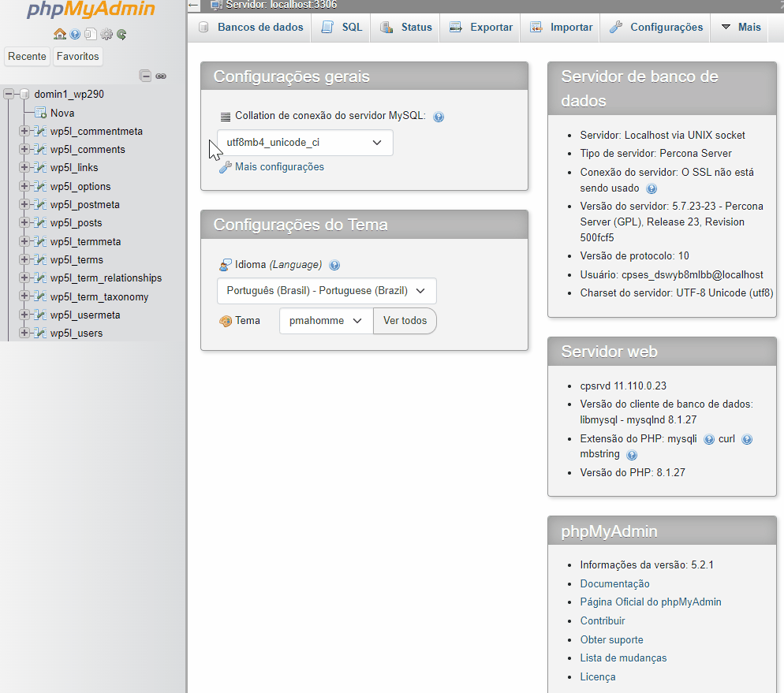This screenshot has width=784, height=693.
Task: Select the domin1_wp290 database name
Action: click(x=69, y=94)
